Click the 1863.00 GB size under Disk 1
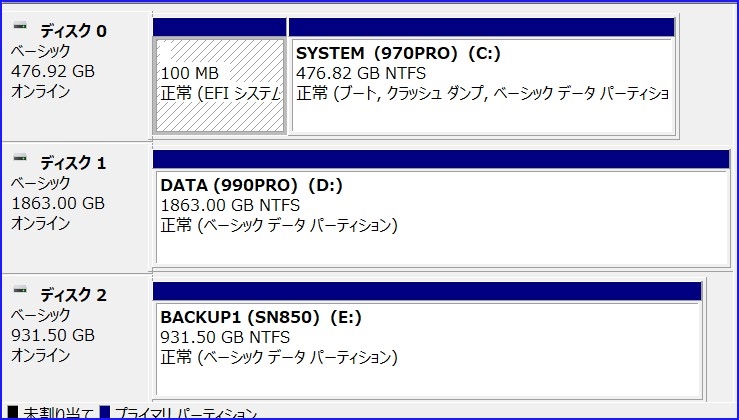739x420 pixels. pyautogui.click(x=57, y=203)
